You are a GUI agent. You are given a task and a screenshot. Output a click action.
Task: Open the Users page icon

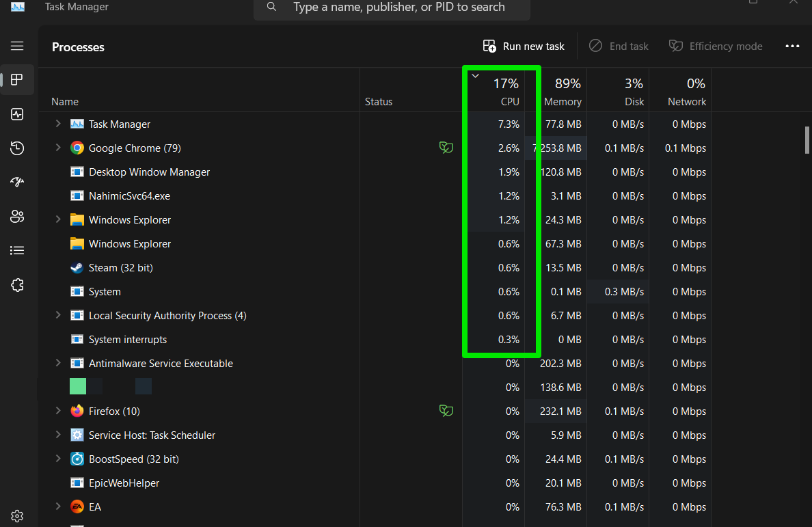pos(17,217)
